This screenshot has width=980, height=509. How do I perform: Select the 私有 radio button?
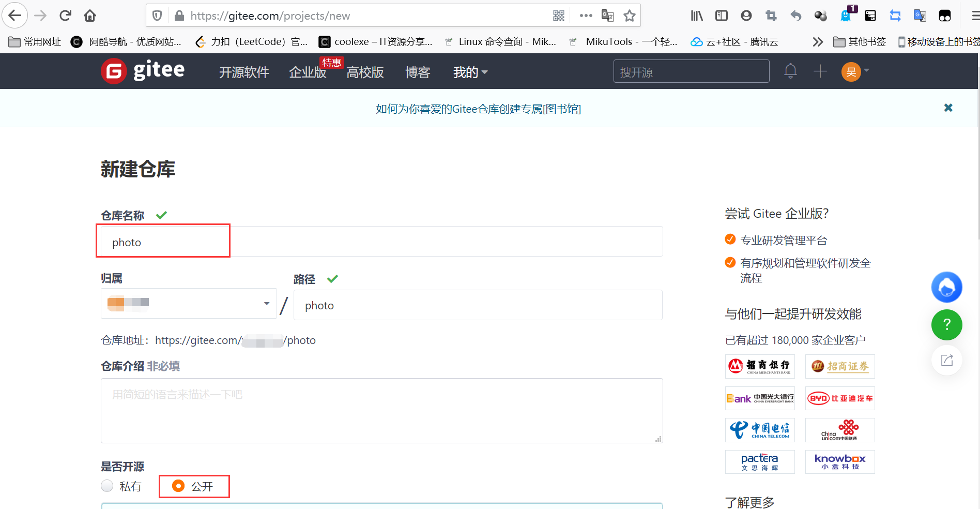(106, 486)
